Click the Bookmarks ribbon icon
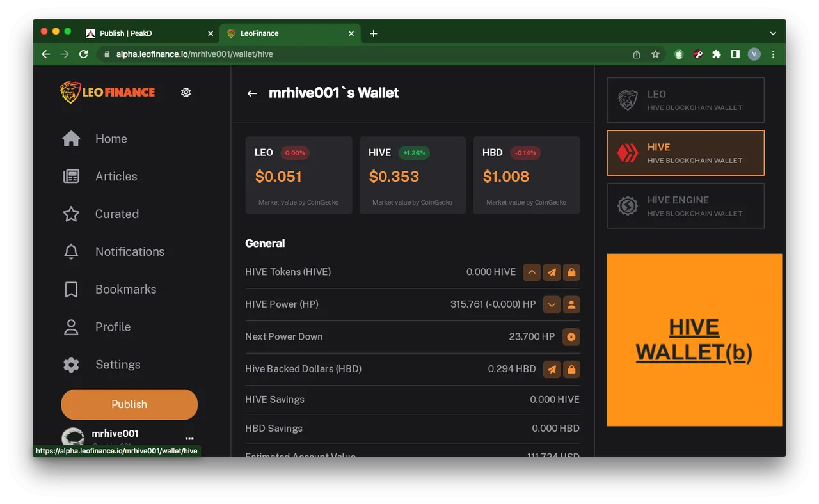The height and width of the screenshot is (504, 819). point(71,290)
